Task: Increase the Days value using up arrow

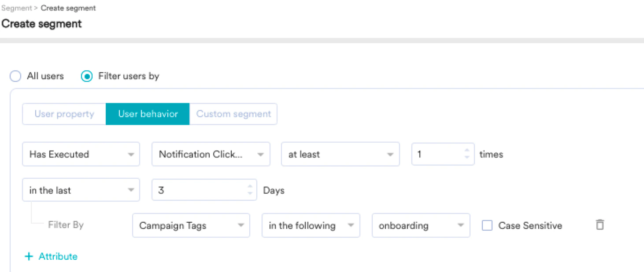Action: pyautogui.click(x=250, y=187)
